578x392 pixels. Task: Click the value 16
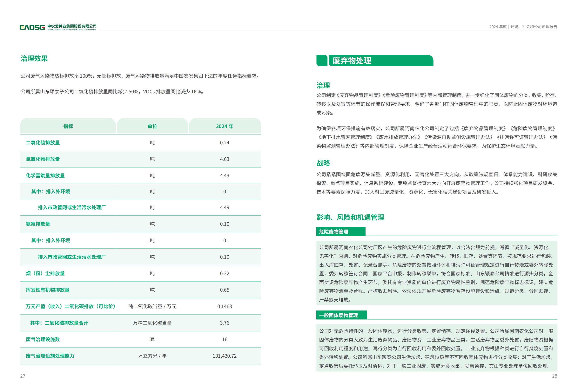(225, 339)
